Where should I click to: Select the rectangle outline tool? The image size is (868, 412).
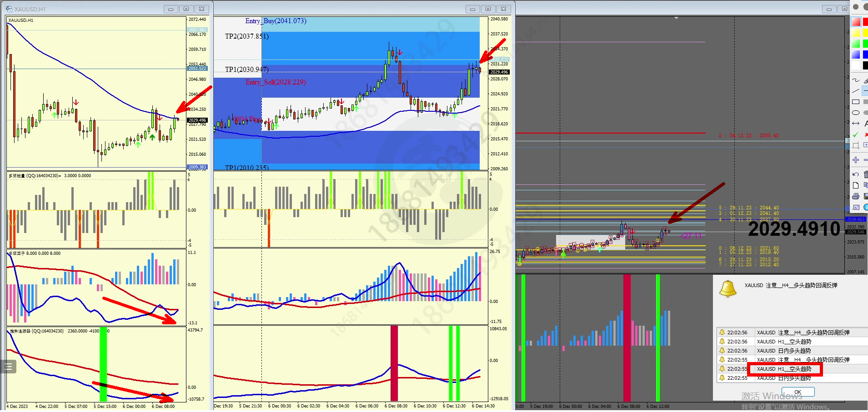coord(856,102)
